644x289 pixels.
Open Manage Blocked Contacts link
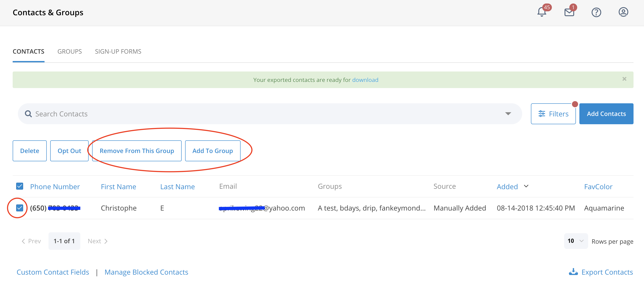146,272
